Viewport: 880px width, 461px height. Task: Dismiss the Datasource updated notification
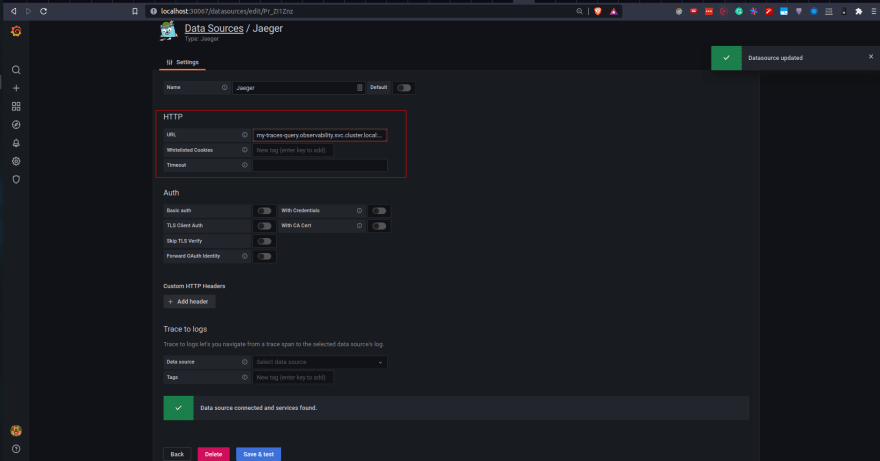point(871,57)
